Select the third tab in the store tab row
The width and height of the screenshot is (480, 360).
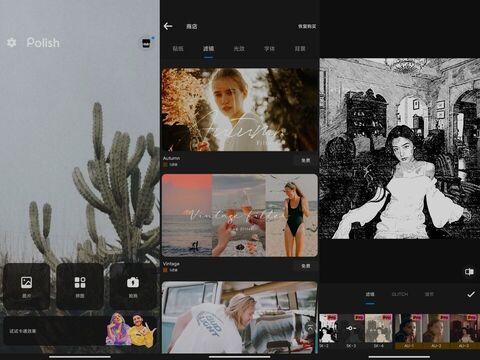(x=239, y=49)
